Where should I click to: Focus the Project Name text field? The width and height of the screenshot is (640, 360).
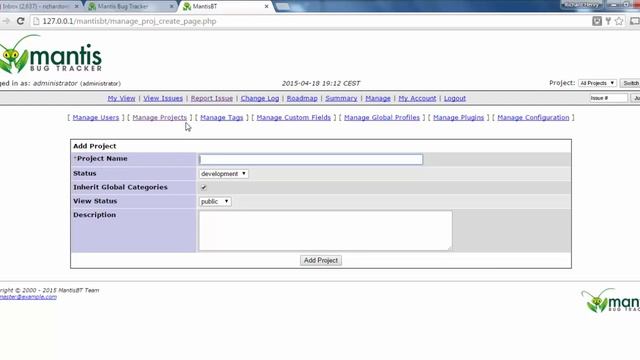[x=311, y=159]
